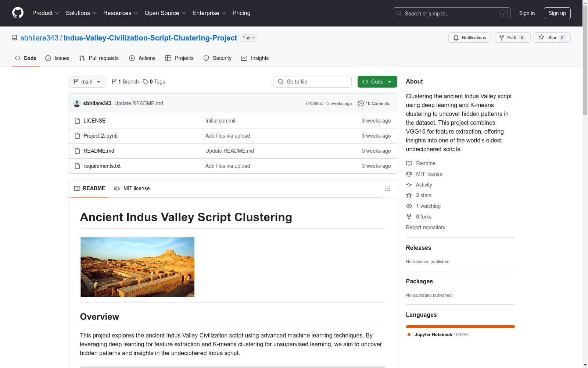
Task: Click the sbhilare343 avatar image
Action: tap(77, 103)
